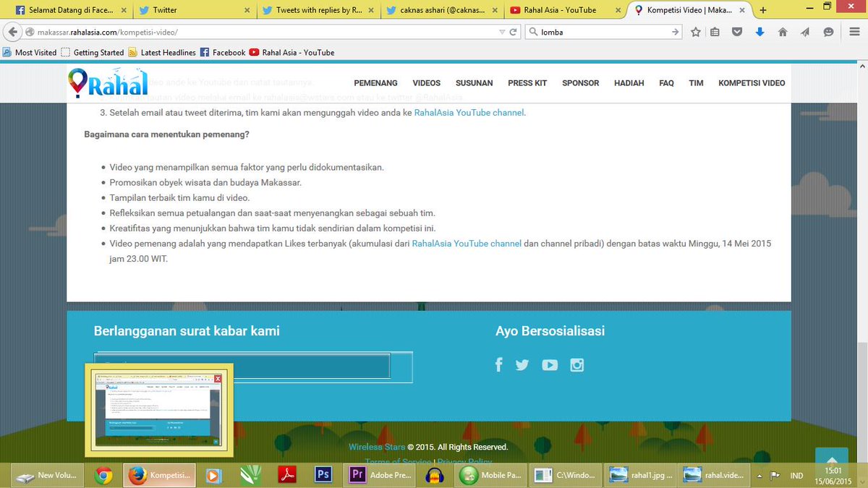Switch to the caknas ashari tab
Screen dimensions: 868x488
(x=442, y=10)
